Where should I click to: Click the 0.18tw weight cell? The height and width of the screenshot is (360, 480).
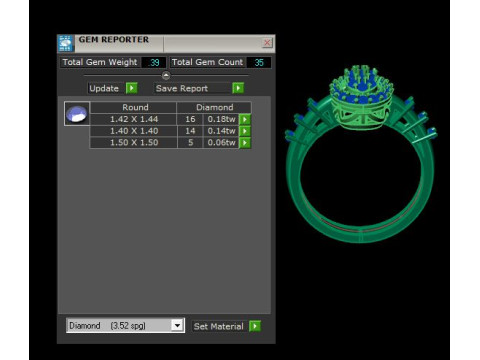click(221, 119)
